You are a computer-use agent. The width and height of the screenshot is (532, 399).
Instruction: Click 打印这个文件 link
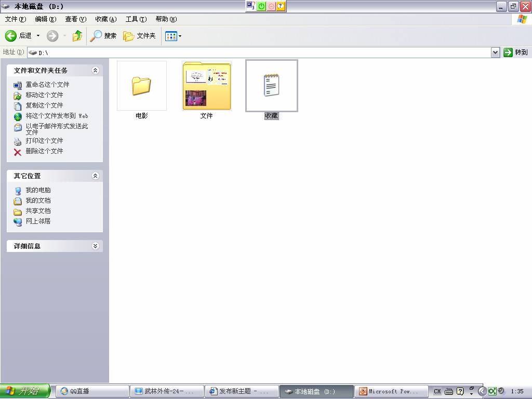pos(45,140)
